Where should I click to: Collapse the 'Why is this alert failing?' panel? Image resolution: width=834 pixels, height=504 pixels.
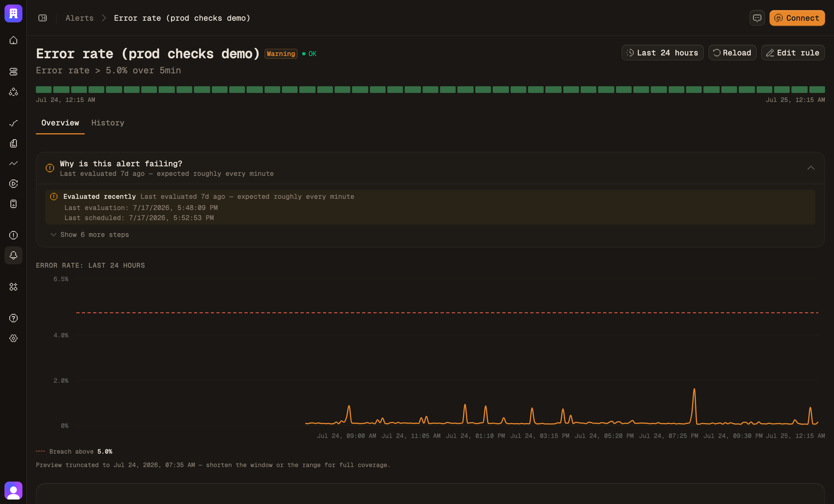pyautogui.click(x=811, y=168)
